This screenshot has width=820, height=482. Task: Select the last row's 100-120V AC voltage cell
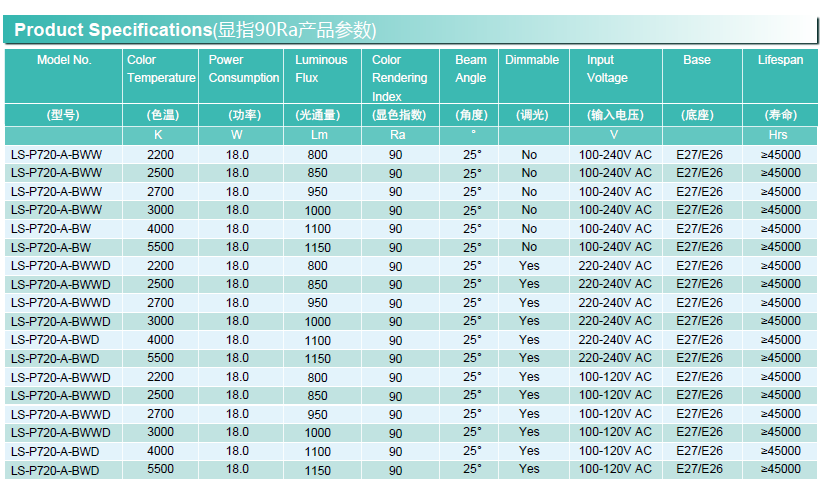pyautogui.click(x=615, y=469)
